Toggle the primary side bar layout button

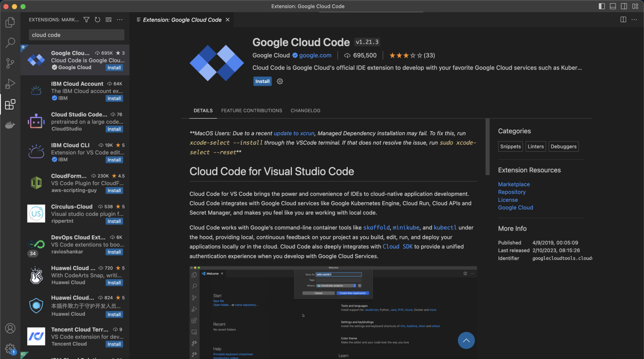(602, 6)
